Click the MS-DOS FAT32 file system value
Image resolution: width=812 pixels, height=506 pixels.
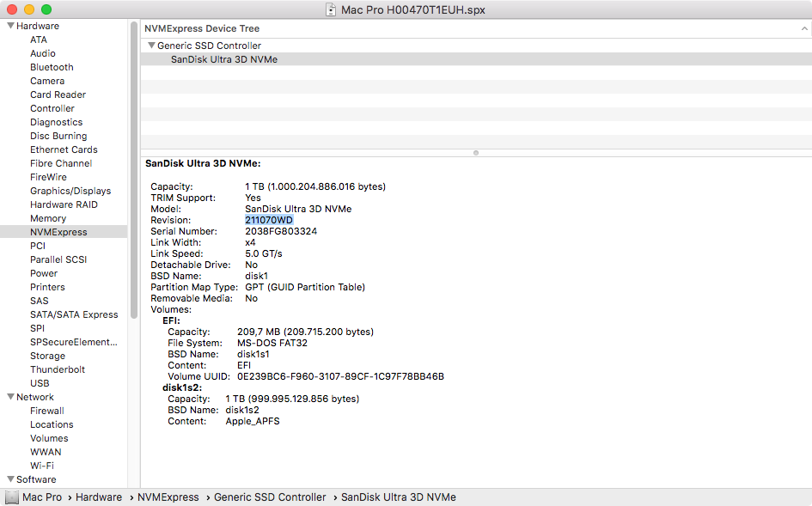coord(272,343)
